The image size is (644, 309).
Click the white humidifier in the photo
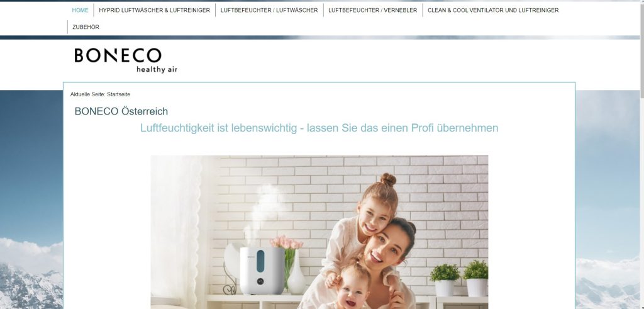(262, 271)
